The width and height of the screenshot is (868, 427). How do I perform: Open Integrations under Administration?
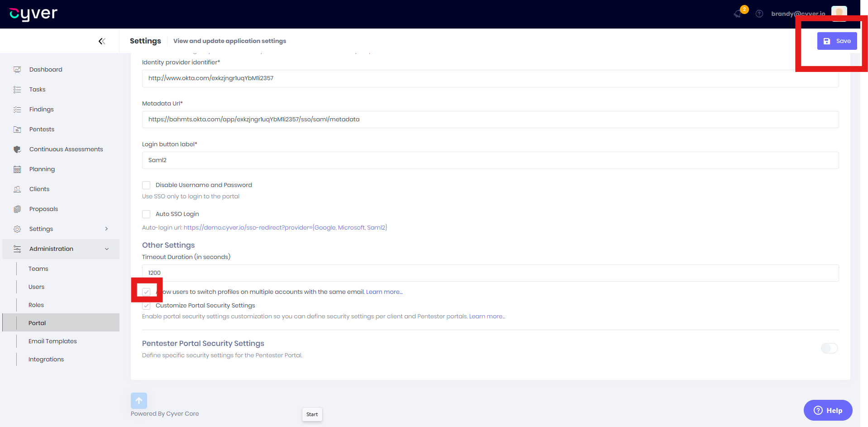click(46, 359)
